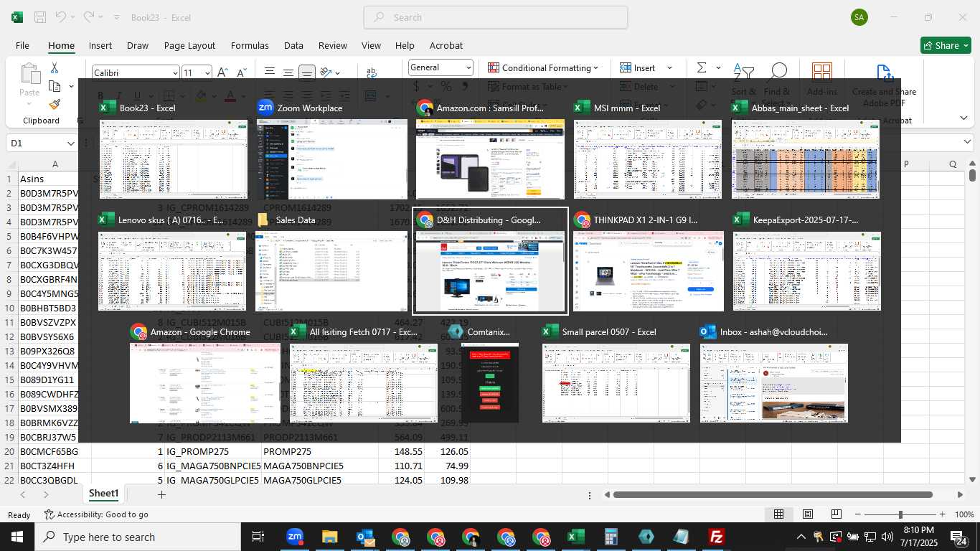Click the 100% zoom level
Image resolution: width=980 pixels, height=551 pixels.
(x=964, y=514)
